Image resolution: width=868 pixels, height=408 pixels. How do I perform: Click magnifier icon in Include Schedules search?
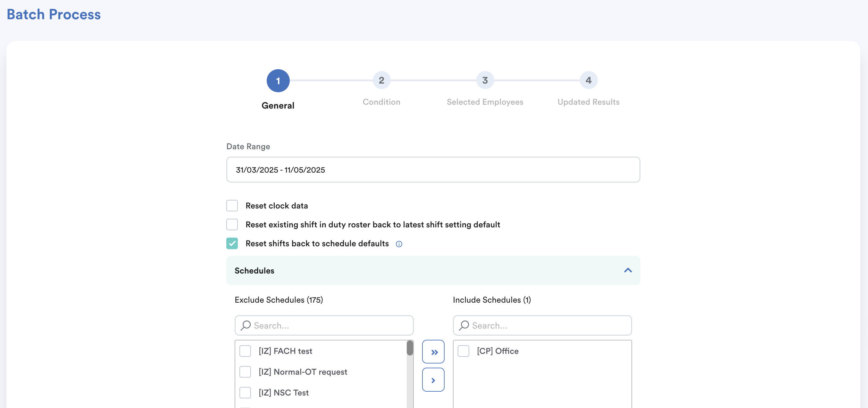pos(464,325)
